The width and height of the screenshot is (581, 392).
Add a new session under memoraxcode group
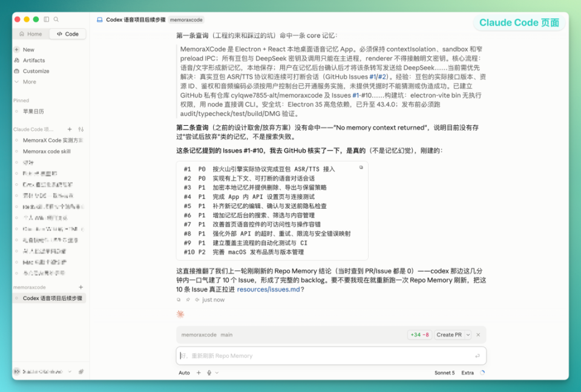(80, 287)
